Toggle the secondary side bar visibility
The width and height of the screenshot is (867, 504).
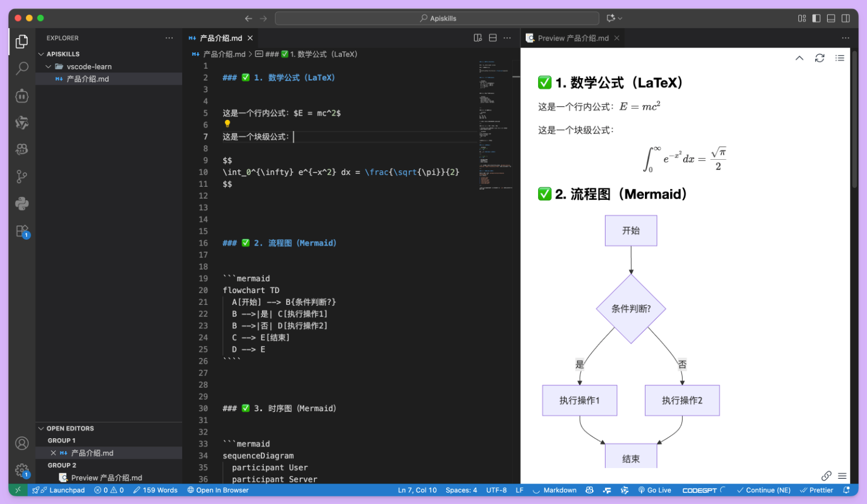pyautogui.click(x=845, y=18)
